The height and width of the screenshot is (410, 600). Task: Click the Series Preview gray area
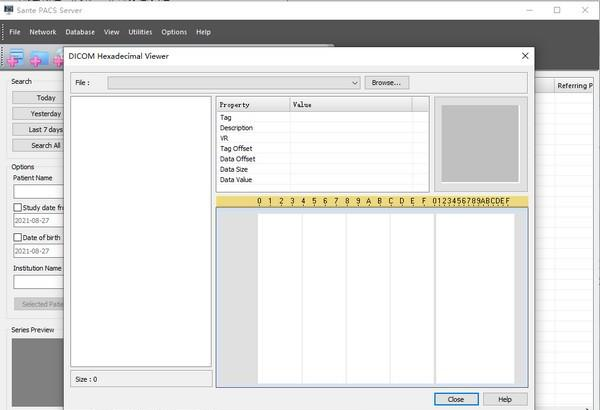coord(38,372)
